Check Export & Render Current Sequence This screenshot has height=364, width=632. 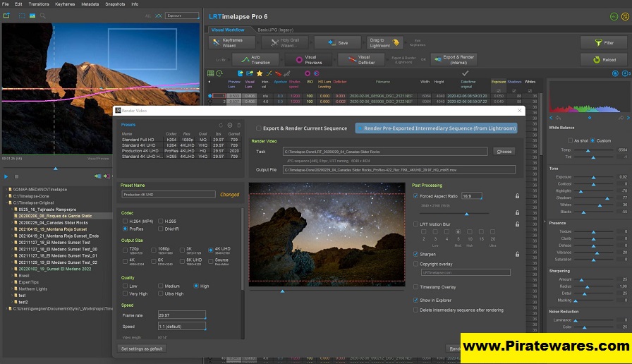tap(259, 128)
